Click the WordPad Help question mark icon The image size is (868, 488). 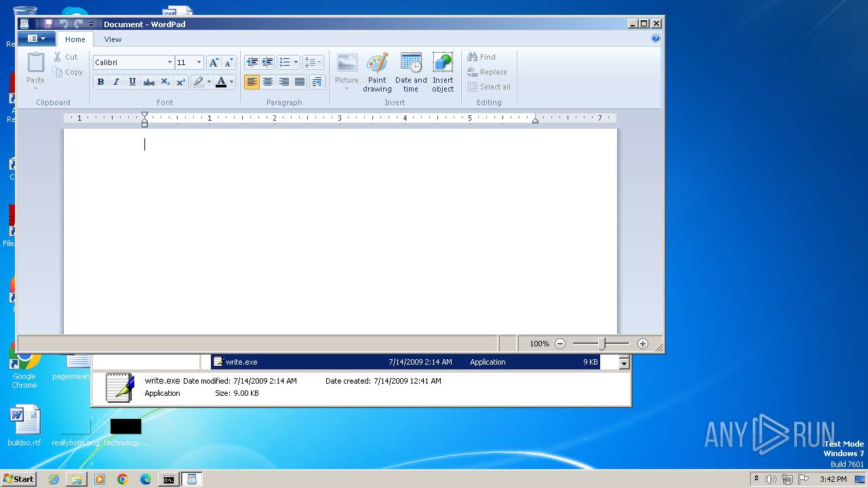click(656, 39)
